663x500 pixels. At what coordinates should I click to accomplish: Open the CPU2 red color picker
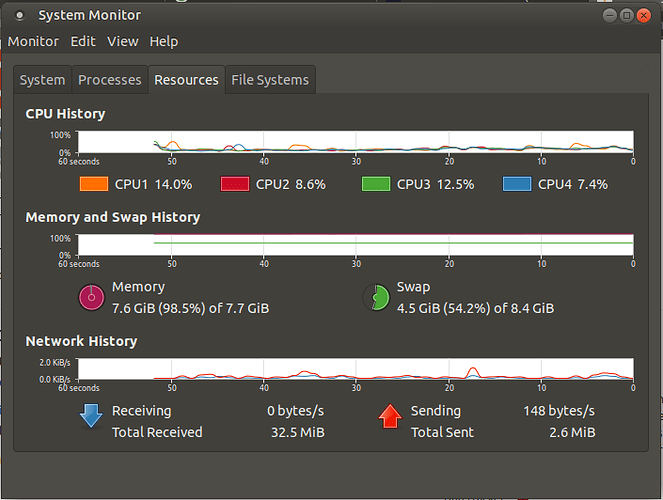(235, 184)
